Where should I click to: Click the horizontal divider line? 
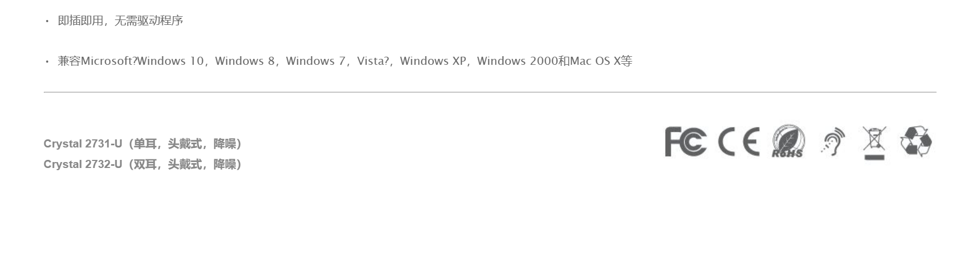coord(490,92)
